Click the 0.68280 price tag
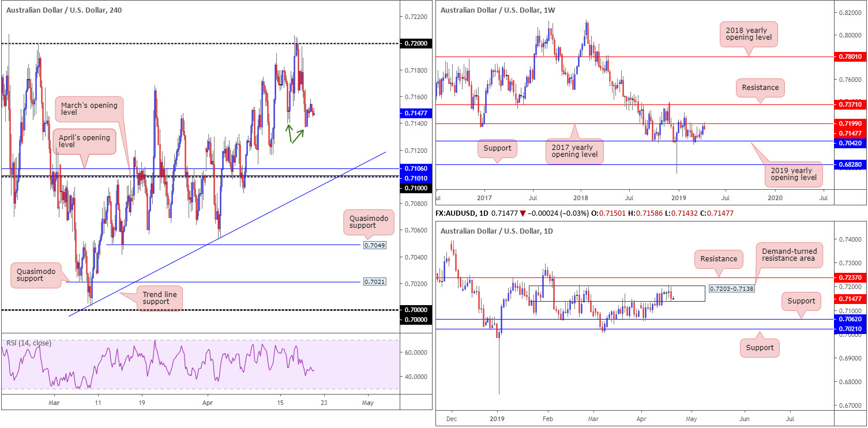868x428 pixels. [x=851, y=165]
